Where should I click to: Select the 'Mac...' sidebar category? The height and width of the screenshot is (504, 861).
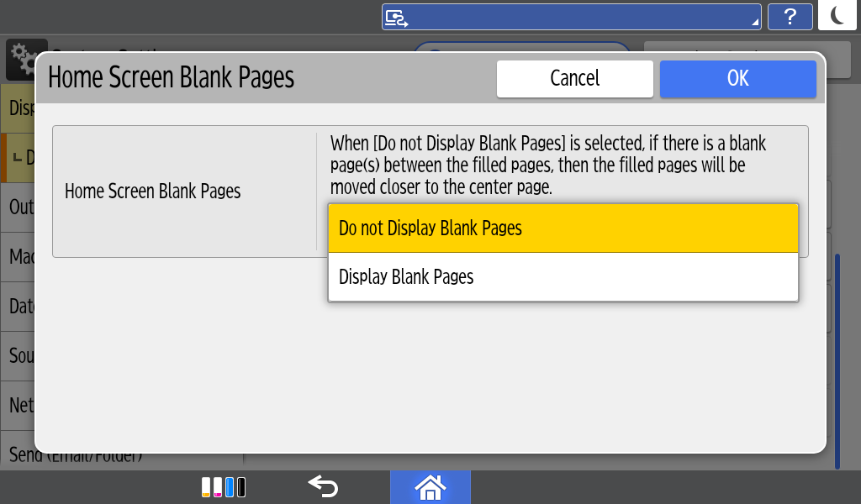point(20,256)
